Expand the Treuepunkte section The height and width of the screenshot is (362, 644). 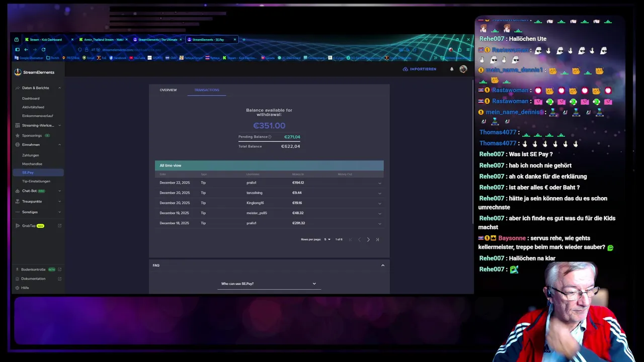[59, 202]
